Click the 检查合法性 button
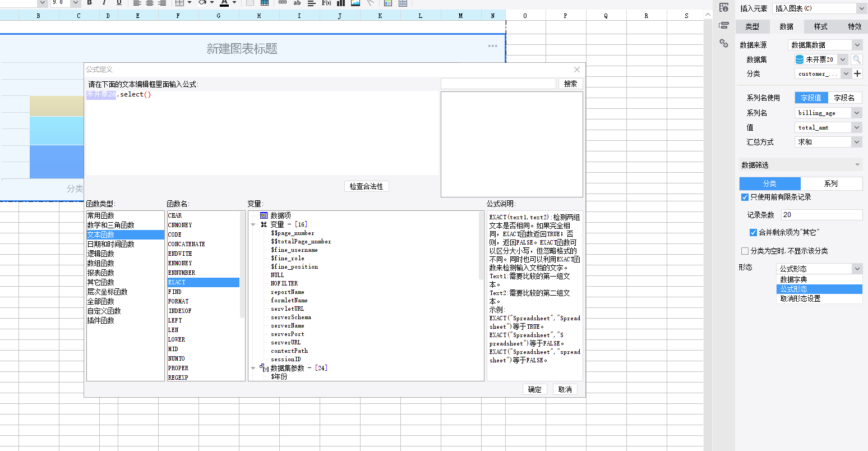The image size is (868, 451). pyautogui.click(x=366, y=186)
